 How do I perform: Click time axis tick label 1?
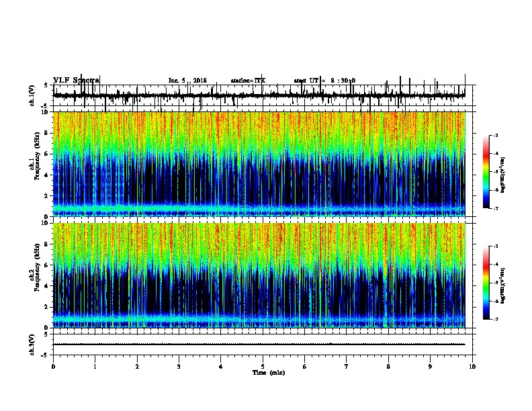coord(95,367)
